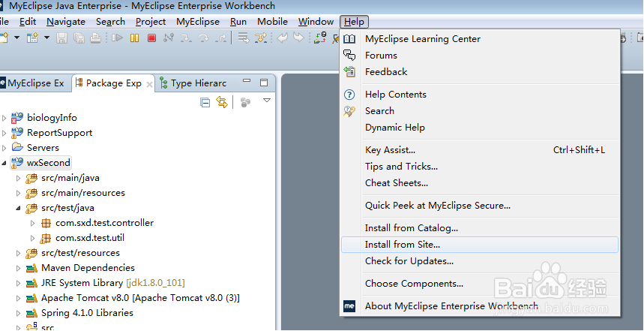
Task: Expand the Servers folder node
Action: click(x=4, y=148)
